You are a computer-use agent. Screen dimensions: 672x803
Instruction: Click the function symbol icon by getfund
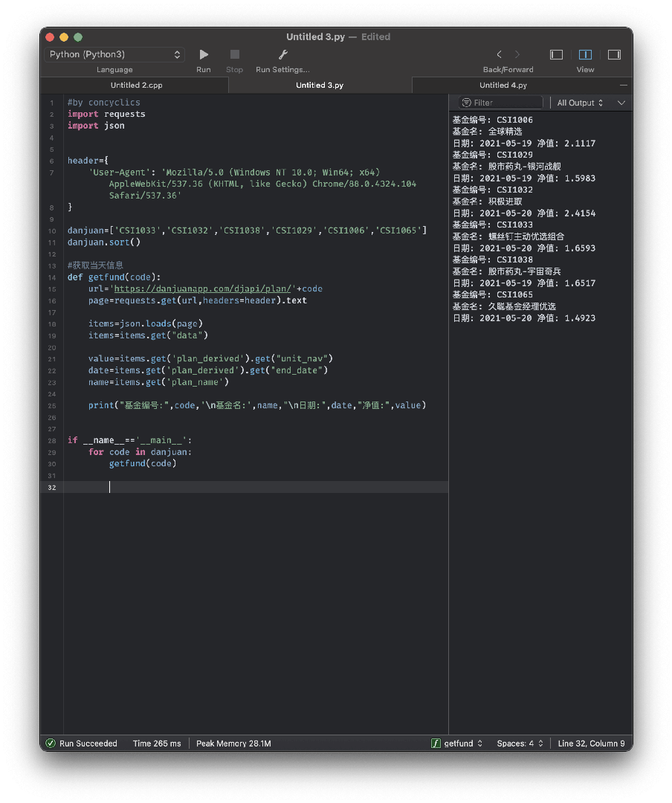[436, 744]
